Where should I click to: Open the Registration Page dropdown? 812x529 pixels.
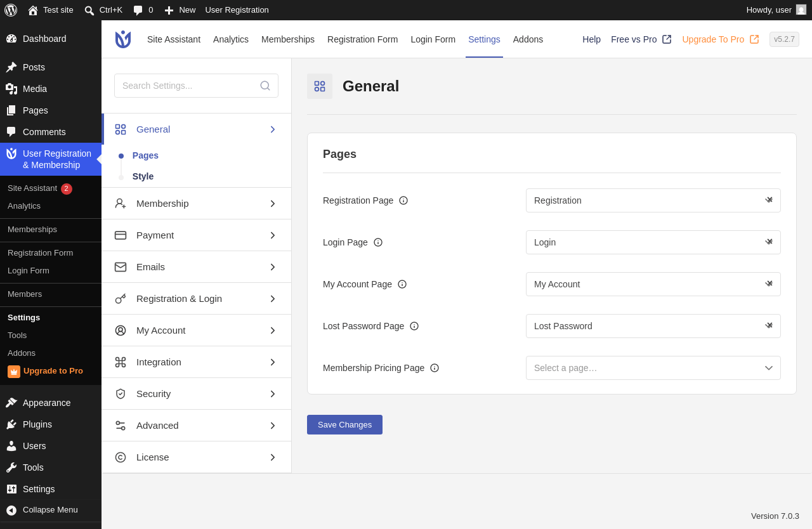(653, 200)
